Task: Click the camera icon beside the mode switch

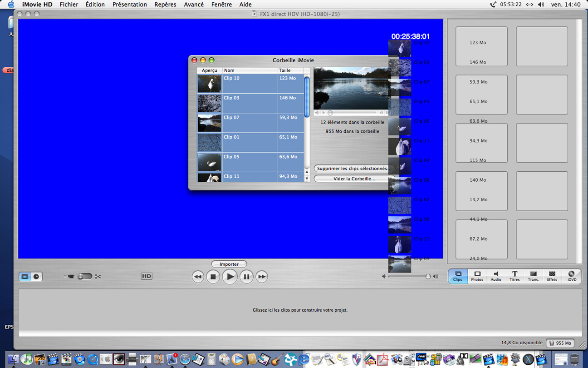Action: tap(71, 276)
